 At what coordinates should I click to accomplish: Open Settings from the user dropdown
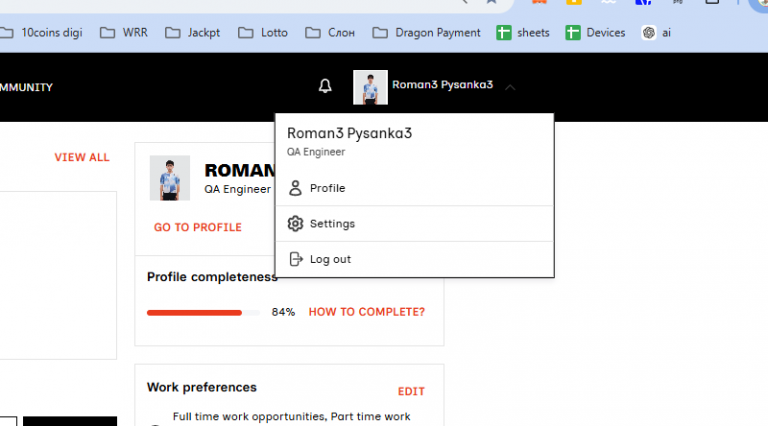[x=414, y=224]
